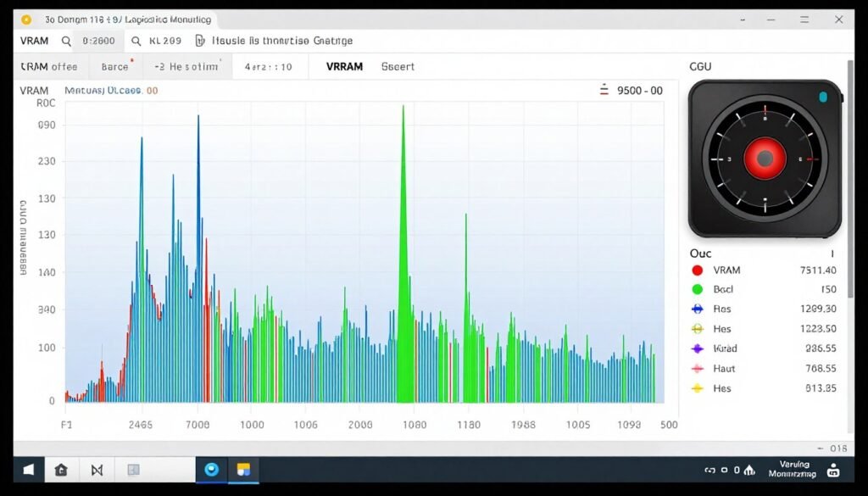868x496 pixels.
Task: Open the 0:2600 time range selector
Action: click(x=99, y=40)
